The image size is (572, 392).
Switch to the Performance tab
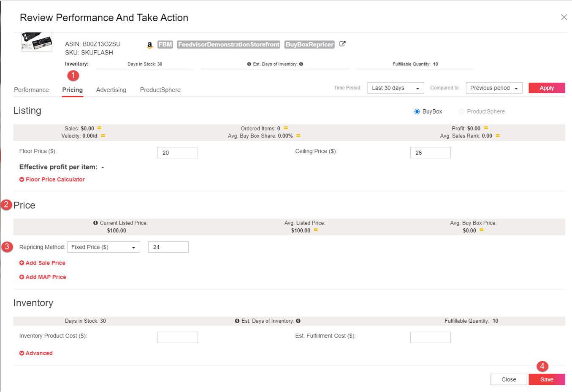[x=31, y=90]
